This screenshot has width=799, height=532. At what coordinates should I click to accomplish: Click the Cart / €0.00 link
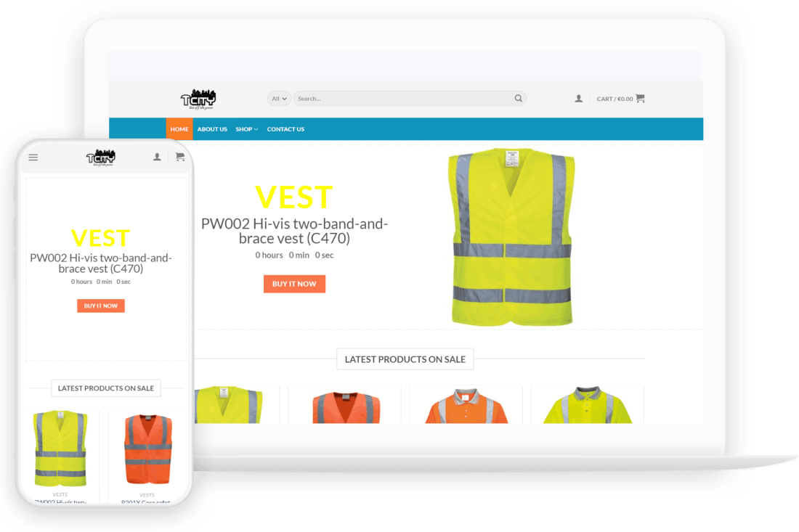click(615, 99)
